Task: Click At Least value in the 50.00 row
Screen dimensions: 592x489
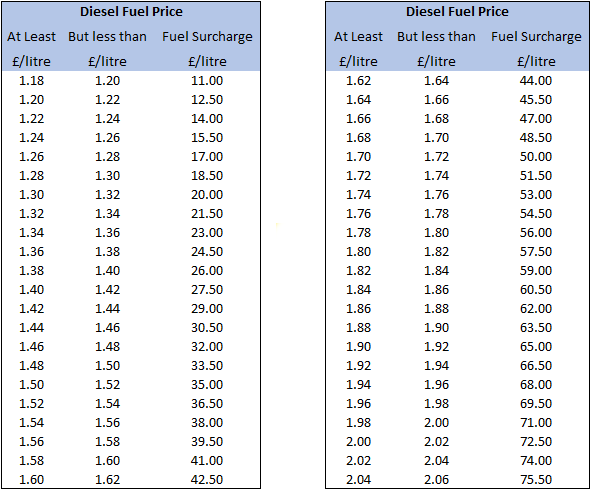Action: tap(358, 156)
